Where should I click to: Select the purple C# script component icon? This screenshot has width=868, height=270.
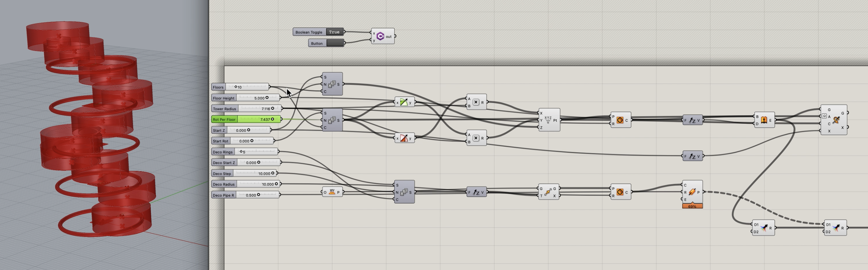[380, 36]
